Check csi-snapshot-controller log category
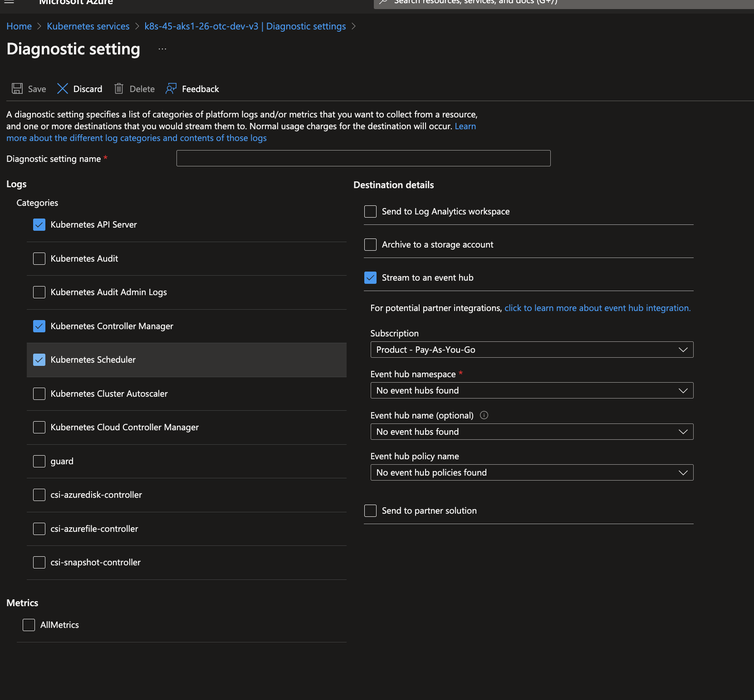This screenshot has width=754, height=700. [39, 562]
